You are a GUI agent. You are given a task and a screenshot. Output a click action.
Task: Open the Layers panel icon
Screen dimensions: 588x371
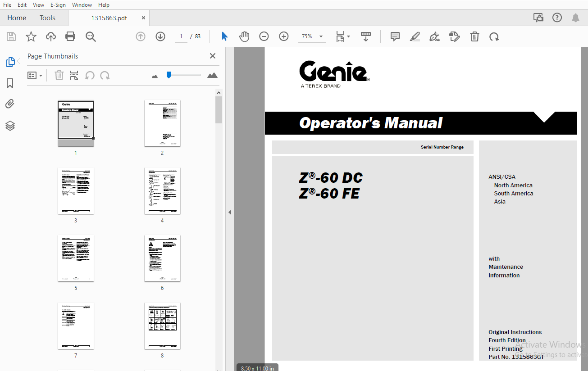(10, 126)
